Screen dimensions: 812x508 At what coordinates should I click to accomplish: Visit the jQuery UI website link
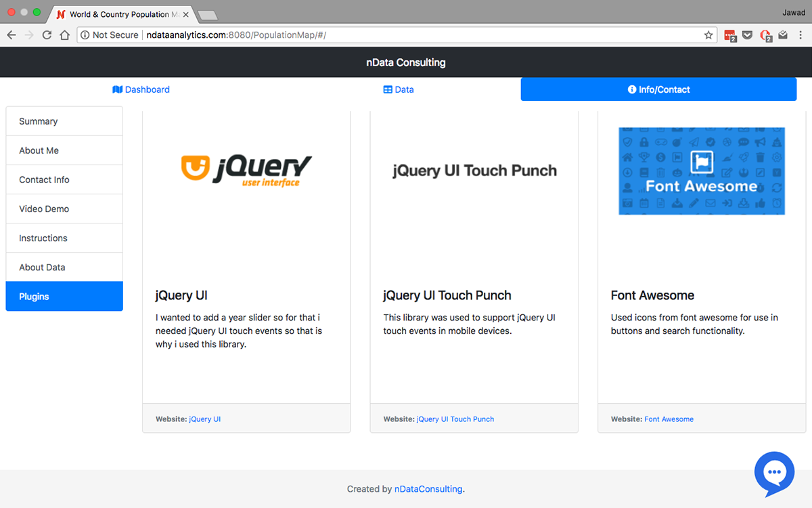[204, 419]
